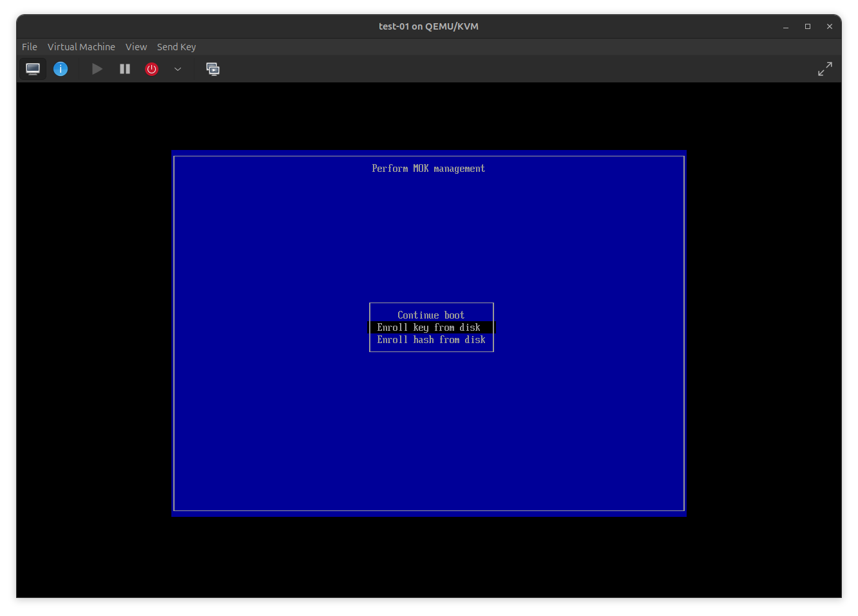Click the test-01 window title bar

(428, 26)
